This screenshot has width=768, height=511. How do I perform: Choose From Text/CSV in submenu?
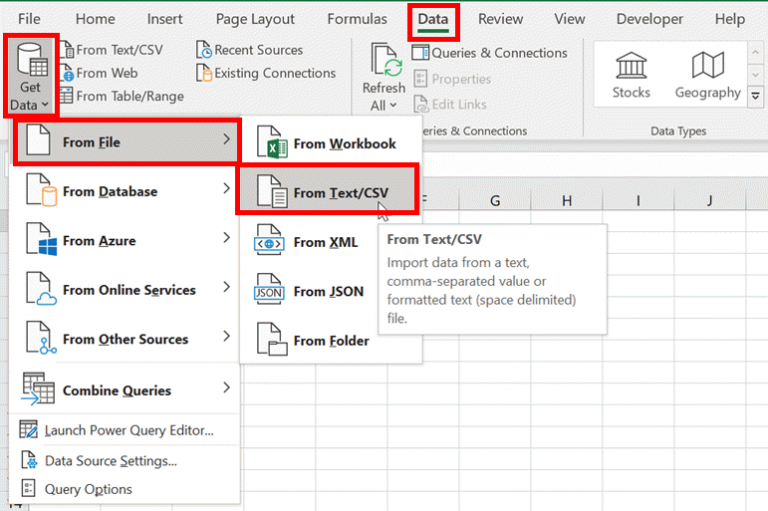point(328,191)
